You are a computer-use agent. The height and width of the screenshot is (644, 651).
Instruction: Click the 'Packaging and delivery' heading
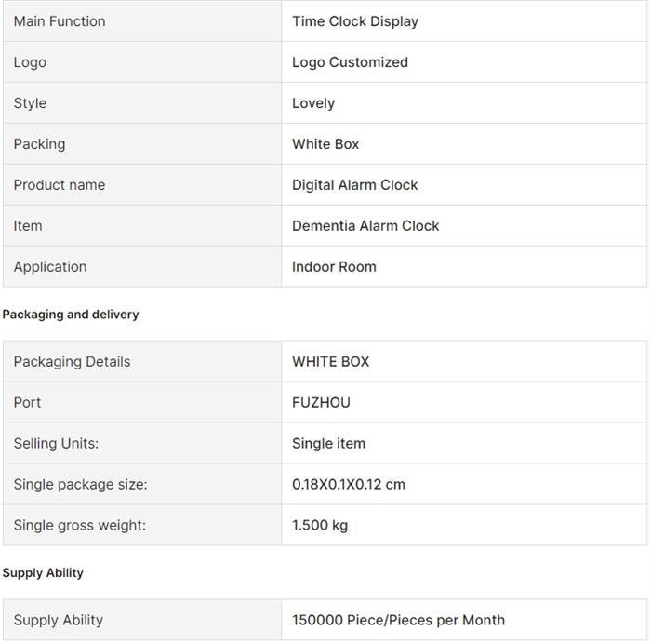pyautogui.click(x=71, y=315)
